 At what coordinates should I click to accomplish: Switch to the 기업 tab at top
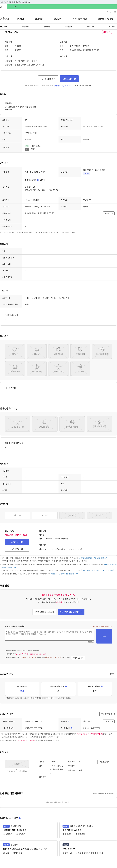tap(15, 7)
